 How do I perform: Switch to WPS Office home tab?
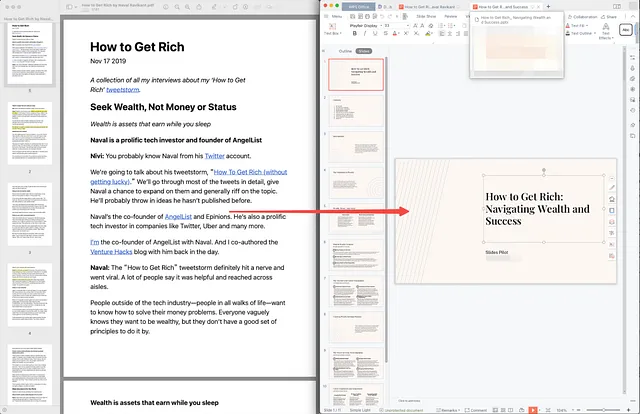pos(358,7)
